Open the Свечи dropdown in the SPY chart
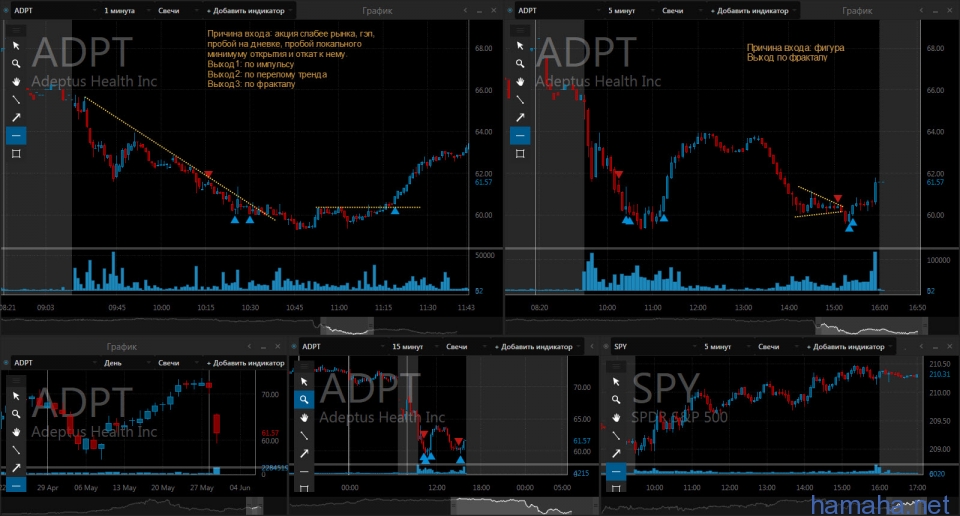960x516 pixels. tap(778, 346)
